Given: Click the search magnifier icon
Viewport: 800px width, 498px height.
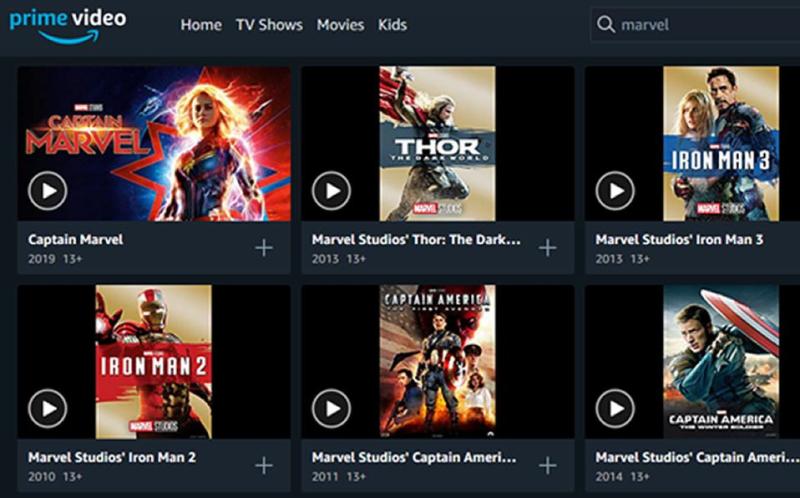Looking at the screenshot, I should [606, 24].
